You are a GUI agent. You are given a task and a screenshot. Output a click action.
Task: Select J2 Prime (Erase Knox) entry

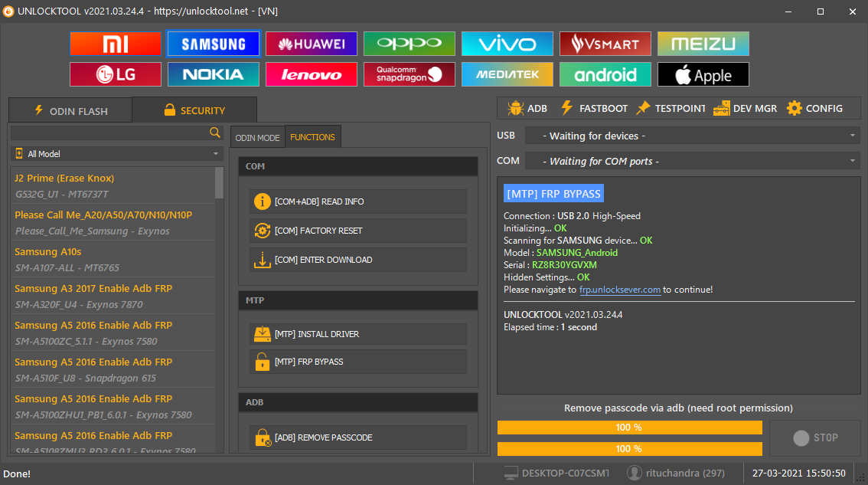click(x=113, y=185)
